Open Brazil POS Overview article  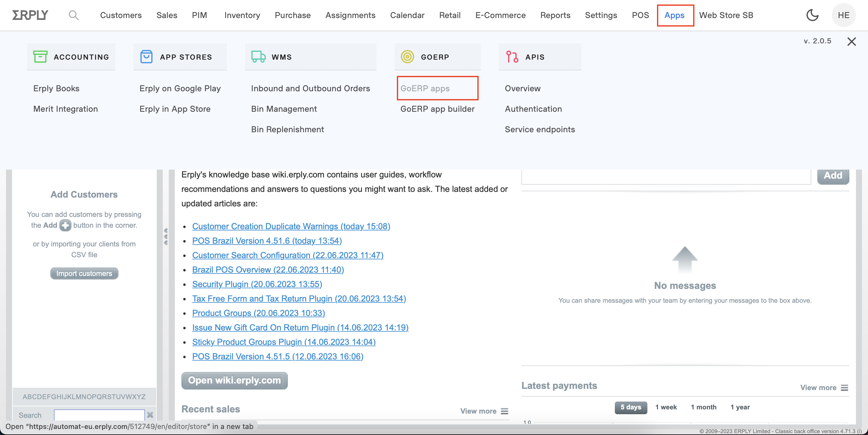pos(268,270)
